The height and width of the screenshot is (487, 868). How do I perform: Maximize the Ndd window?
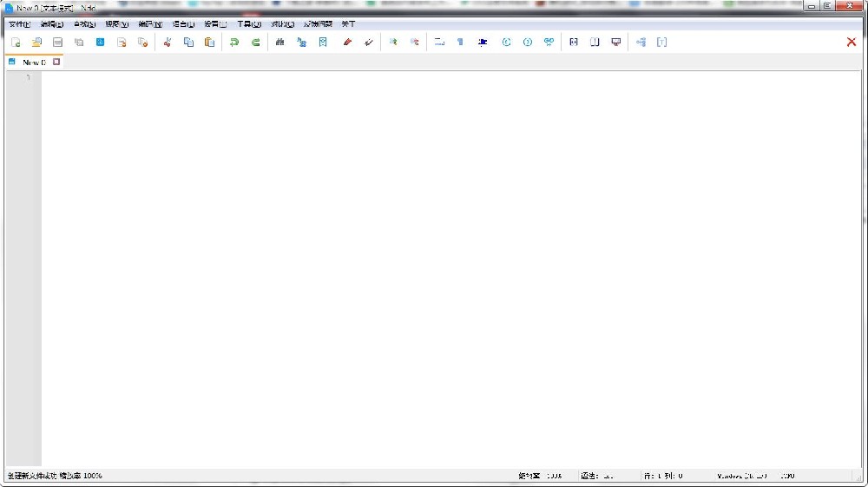(827, 6)
